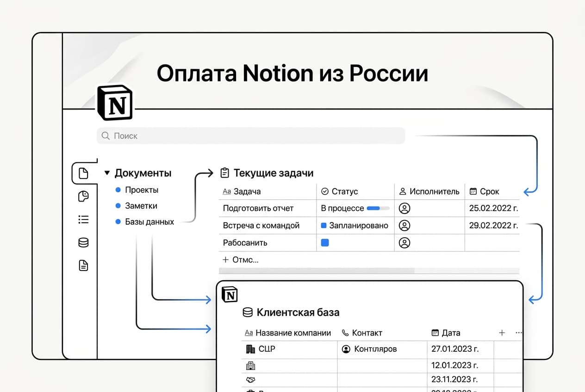This screenshot has height=392, width=585.
Task: Click the Статус column header
Action: tap(345, 191)
